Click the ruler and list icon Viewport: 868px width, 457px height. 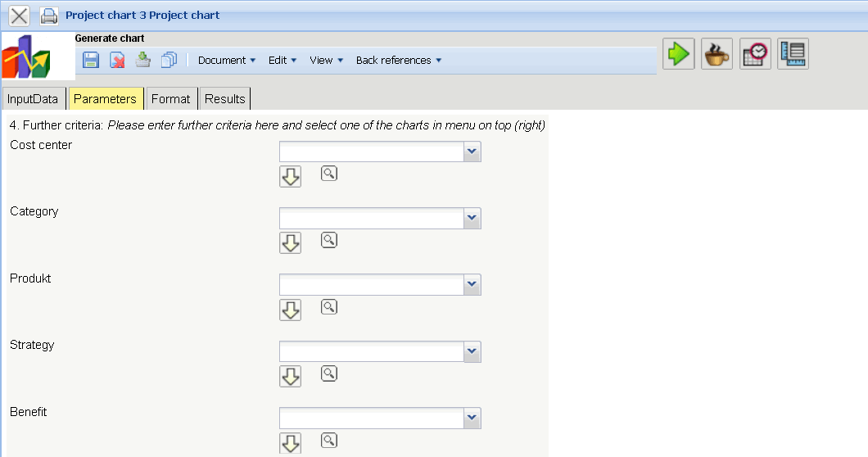pos(793,54)
